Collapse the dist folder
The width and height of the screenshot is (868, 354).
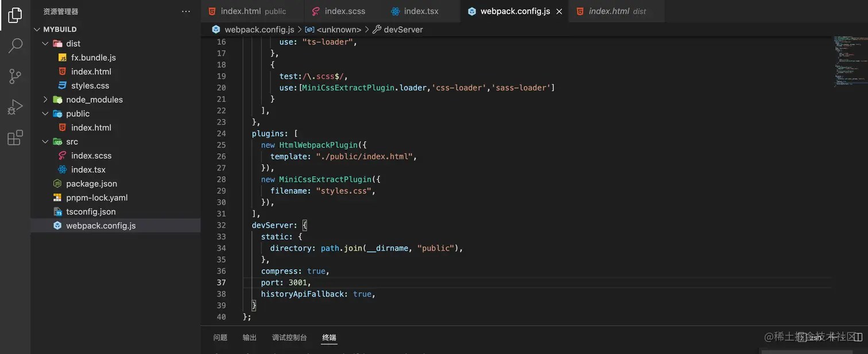45,44
